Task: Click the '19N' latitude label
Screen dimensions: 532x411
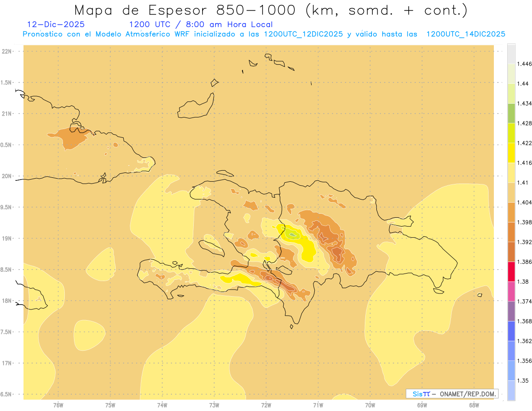Action: pos(6,239)
